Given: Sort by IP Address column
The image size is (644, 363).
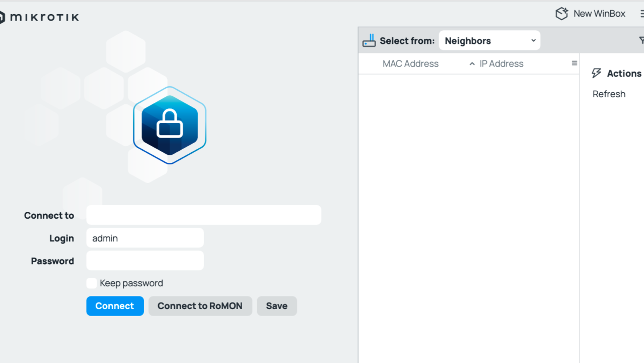Looking at the screenshot, I should click(502, 64).
